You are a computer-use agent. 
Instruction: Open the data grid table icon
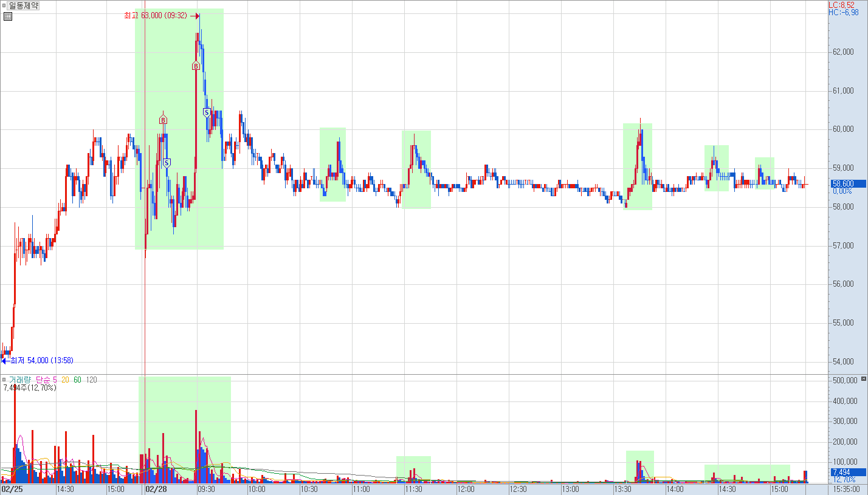click(x=7, y=16)
